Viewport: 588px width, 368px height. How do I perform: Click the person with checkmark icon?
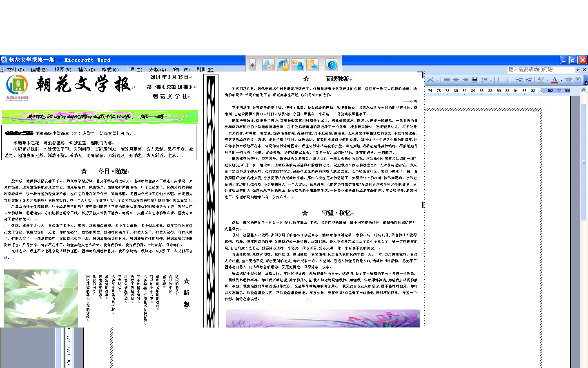click(x=268, y=65)
